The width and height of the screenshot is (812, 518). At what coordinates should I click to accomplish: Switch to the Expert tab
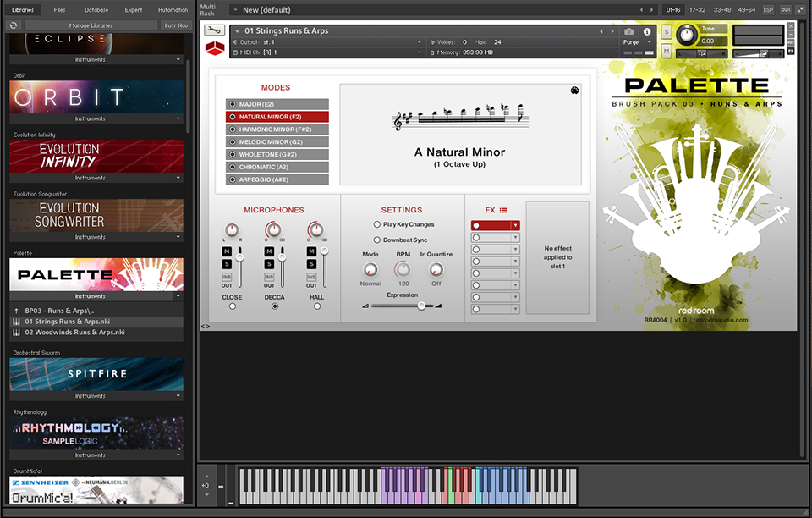(133, 10)
